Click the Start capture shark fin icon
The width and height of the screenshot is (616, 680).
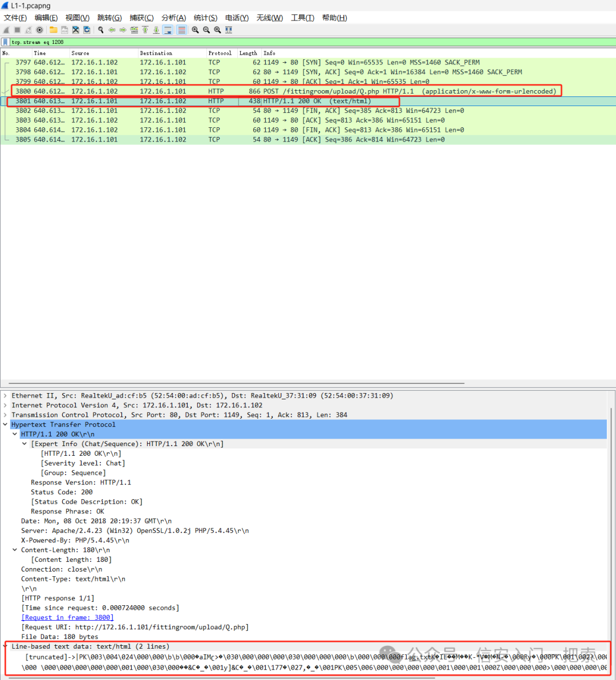pyautogui.click(x=6, y=30)
